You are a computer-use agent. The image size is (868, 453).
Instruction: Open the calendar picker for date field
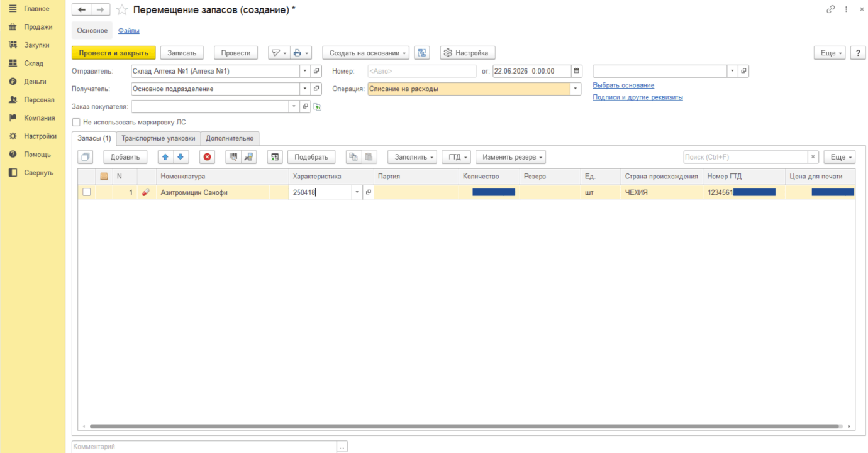[x=577, y=71]
